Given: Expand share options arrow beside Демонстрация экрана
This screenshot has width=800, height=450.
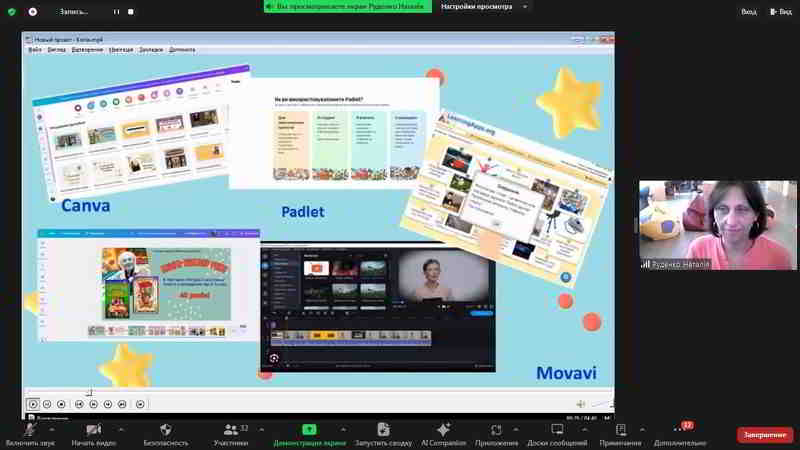Looking at the screenshot, I should point(343,430).
